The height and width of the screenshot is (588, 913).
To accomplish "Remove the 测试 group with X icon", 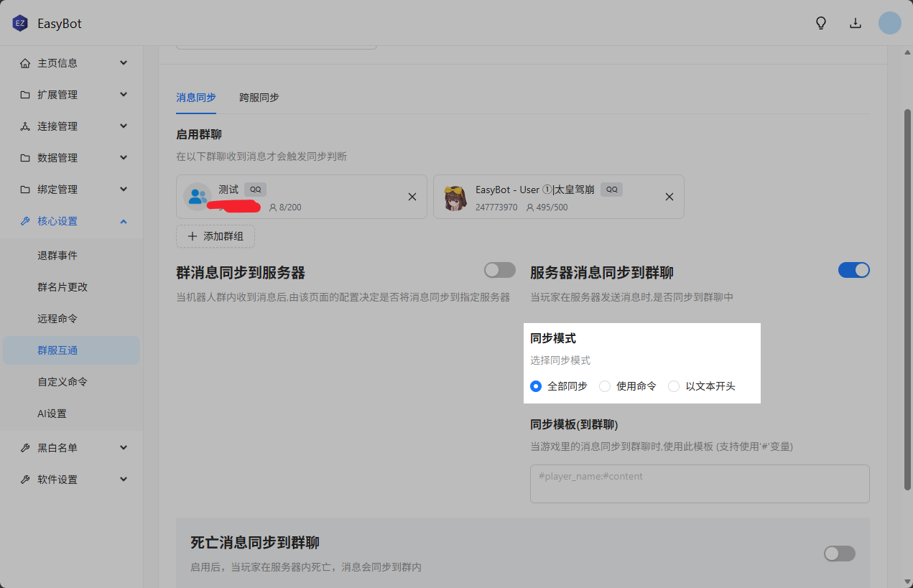I will click(x=412, y=197).
